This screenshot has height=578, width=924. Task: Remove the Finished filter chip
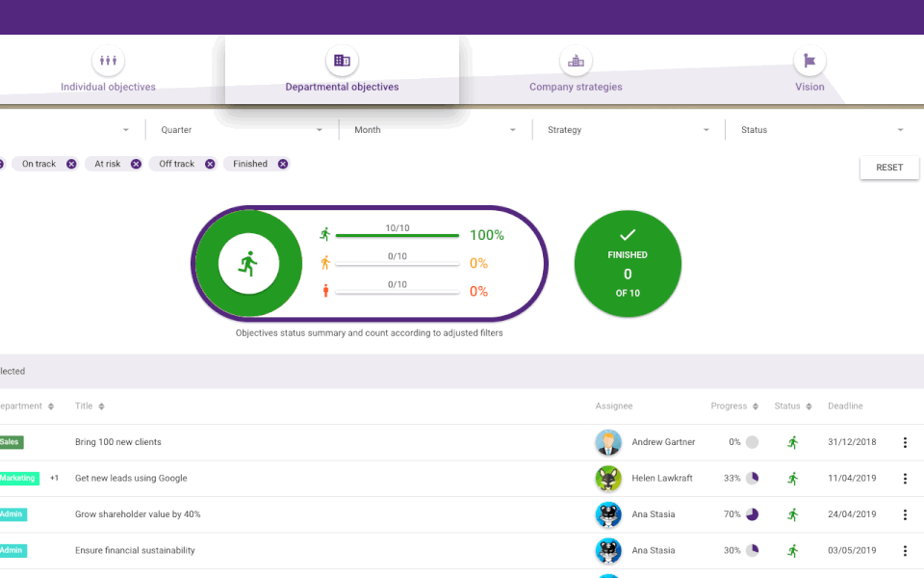[x=283, y=164]
